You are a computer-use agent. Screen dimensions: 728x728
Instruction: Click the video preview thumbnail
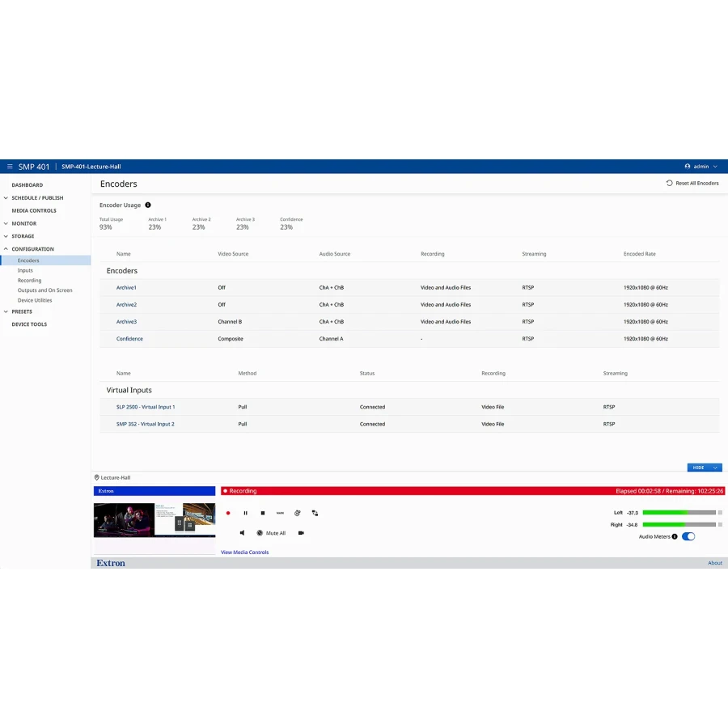click(154, 519)
